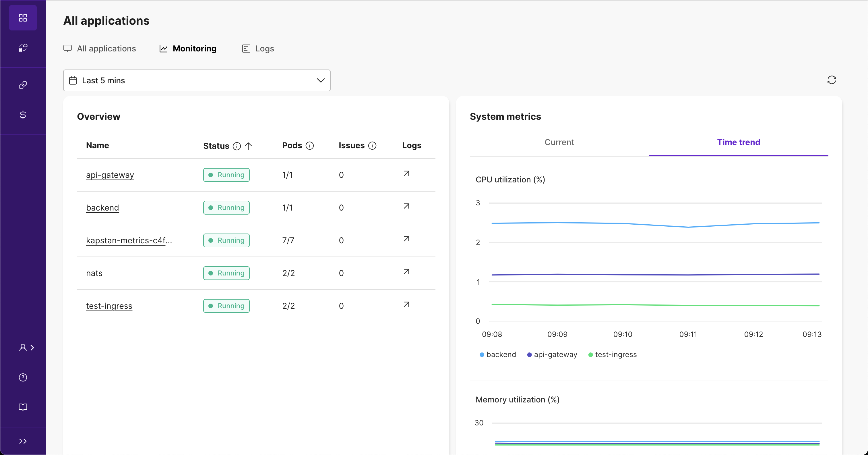Click the Overview heading

[x=99, y=116]
